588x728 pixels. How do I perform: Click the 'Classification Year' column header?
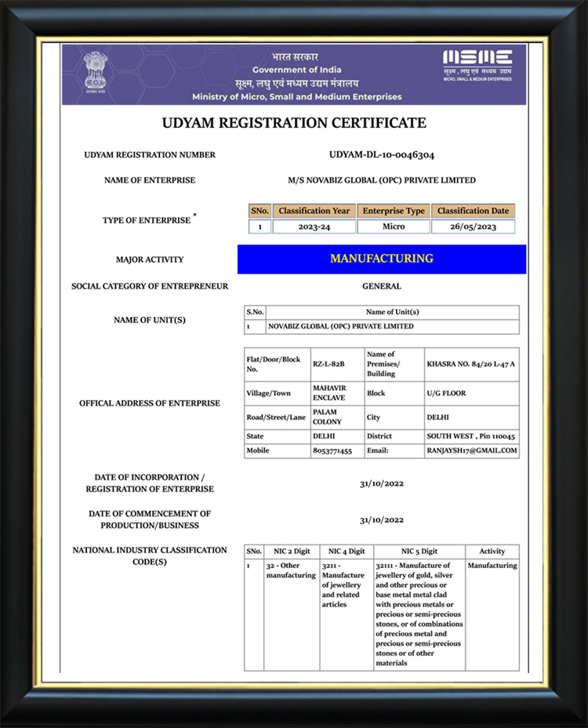pos(314,211)
